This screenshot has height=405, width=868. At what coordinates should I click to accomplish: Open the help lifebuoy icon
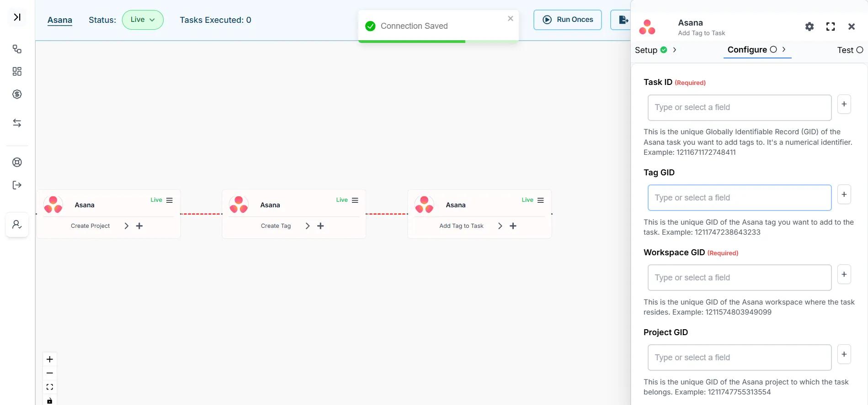point(17,162)
